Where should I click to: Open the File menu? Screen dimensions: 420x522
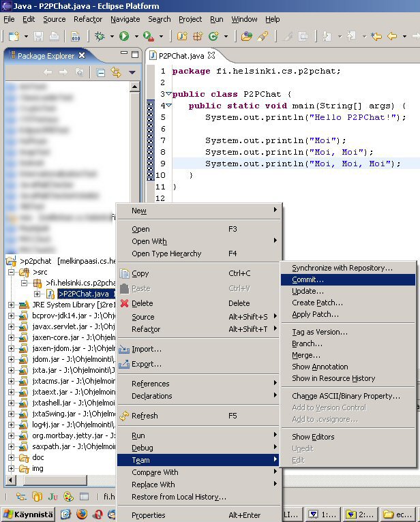(9, 19)
